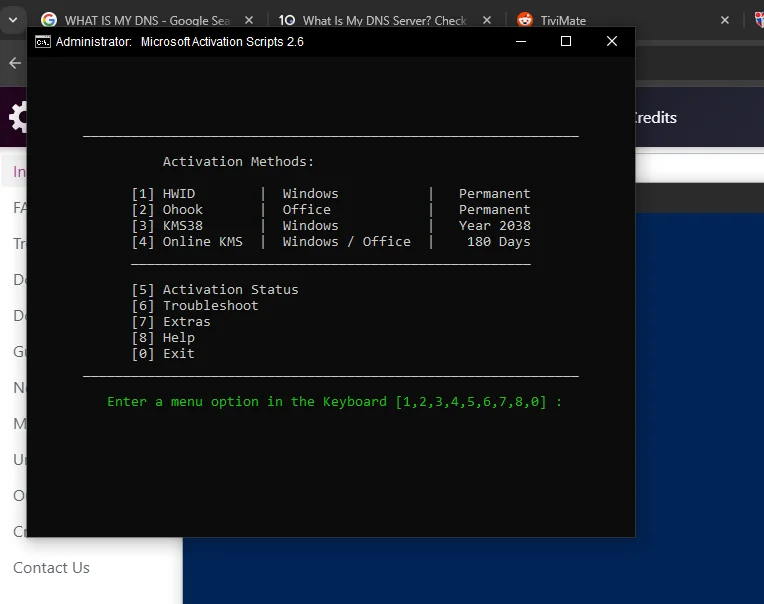Click the console window title text

(180, 42)
